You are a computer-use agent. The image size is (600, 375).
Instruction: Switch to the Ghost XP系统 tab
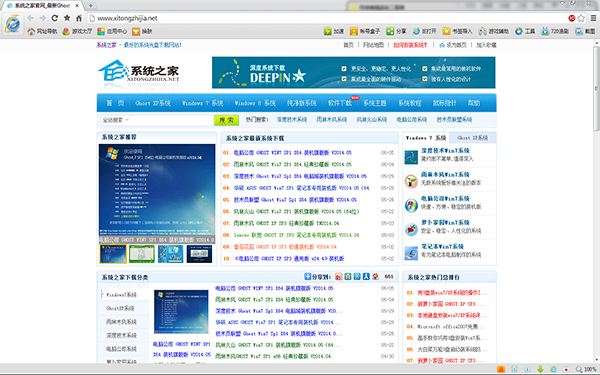(473, 138)
